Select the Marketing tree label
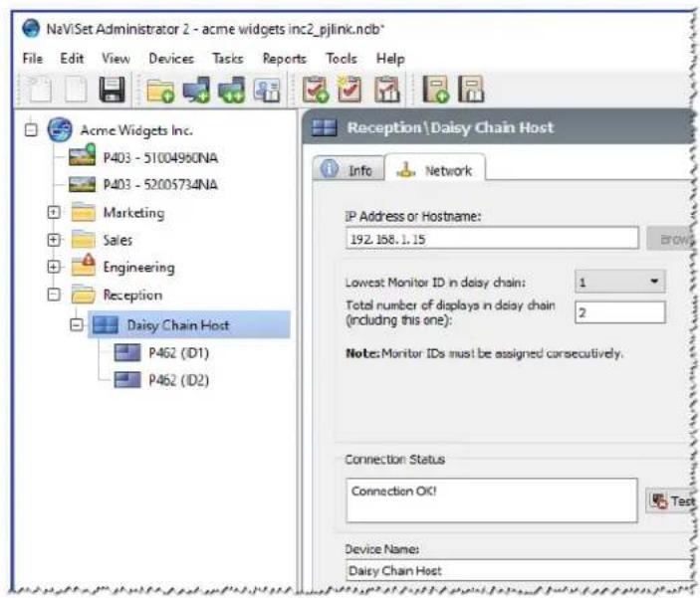This screenshot has width=700, height=598. point(133,213)
